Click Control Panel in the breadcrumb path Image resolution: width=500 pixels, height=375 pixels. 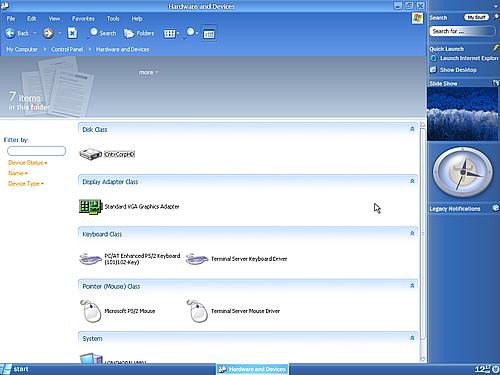coord(67,49)
